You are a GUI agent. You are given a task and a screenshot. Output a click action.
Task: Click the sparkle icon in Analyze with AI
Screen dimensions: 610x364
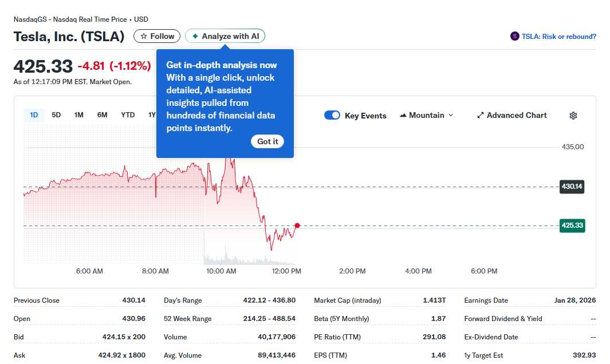196,35
